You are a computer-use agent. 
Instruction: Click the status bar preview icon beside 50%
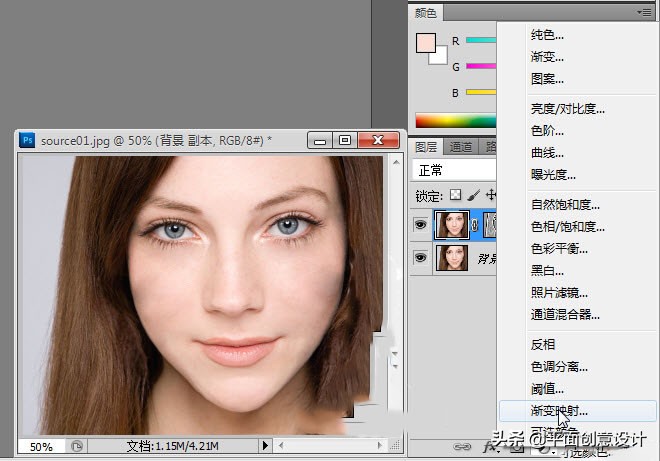click(x=77, y=446)
